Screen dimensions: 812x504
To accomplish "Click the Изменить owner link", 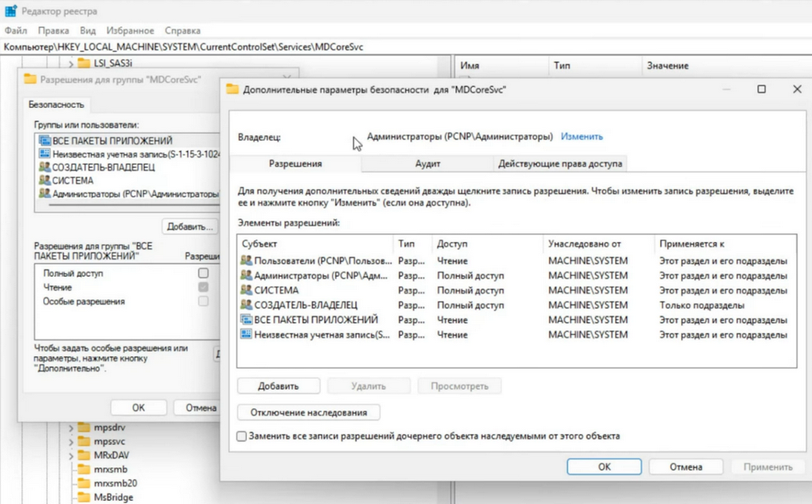I will [x=582, y=137].
